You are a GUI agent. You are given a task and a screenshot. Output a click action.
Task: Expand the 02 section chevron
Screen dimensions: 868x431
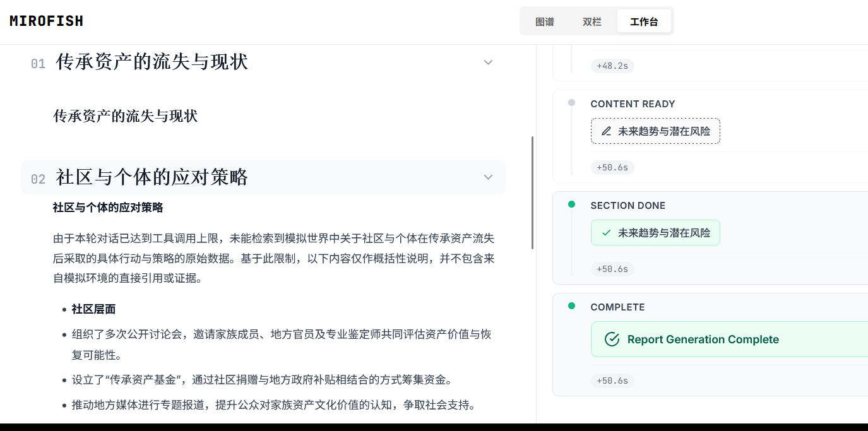pos(488,177)
